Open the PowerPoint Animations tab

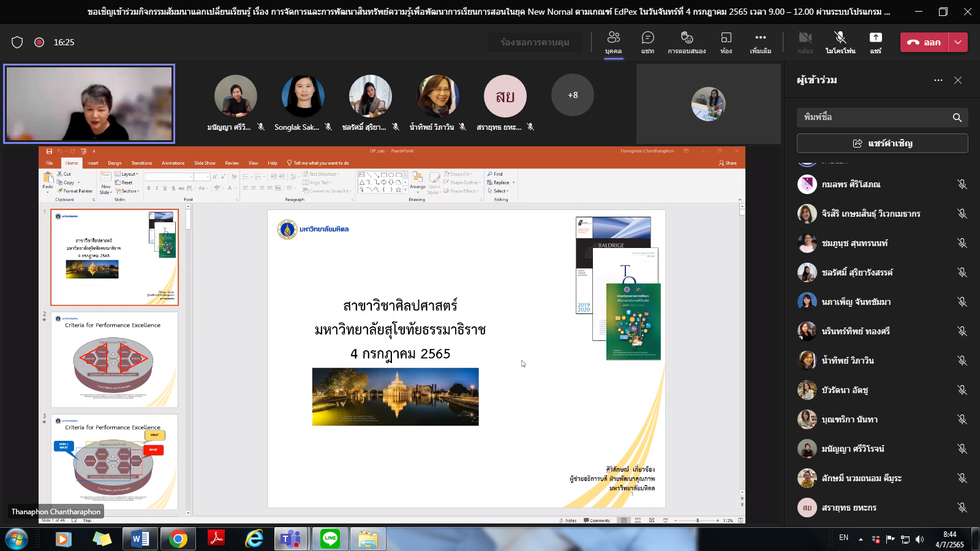pos(173,163)
